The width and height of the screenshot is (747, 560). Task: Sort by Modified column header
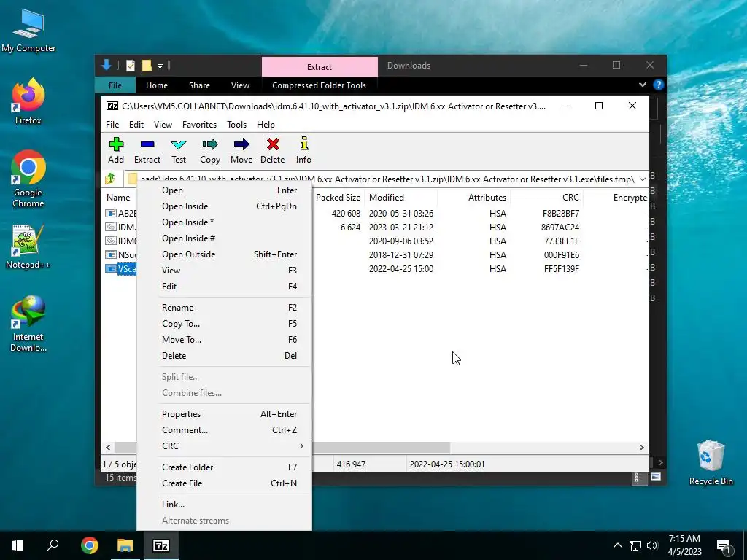coord(401,197)
